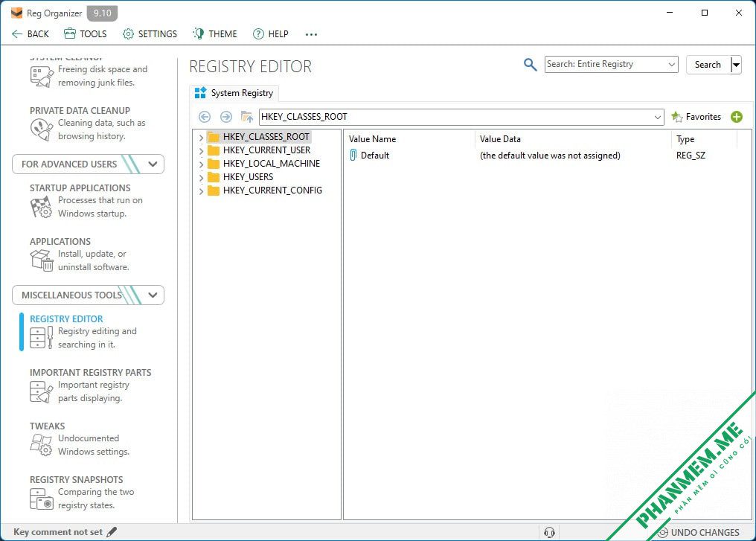Click the green add to favorites icon
Screen dimensions: 756x541
coord(736,117)
